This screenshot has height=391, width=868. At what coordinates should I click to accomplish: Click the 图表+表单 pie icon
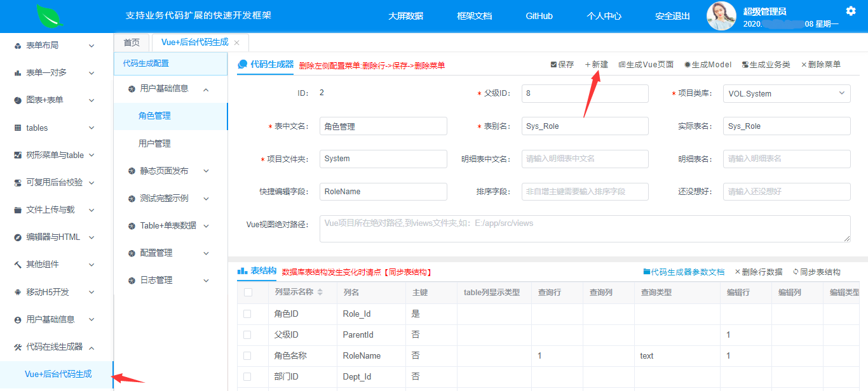[18, 100]
